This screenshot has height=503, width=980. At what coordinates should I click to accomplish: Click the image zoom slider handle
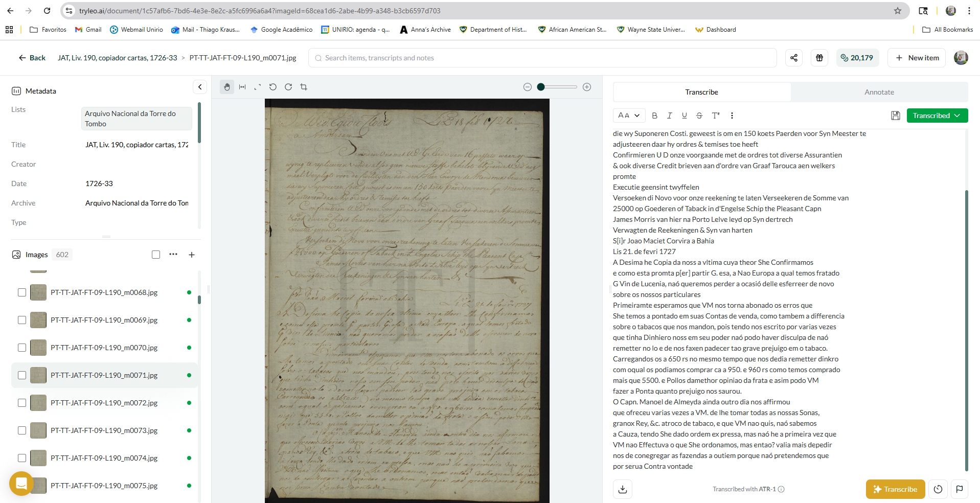(x=541, y=87)
